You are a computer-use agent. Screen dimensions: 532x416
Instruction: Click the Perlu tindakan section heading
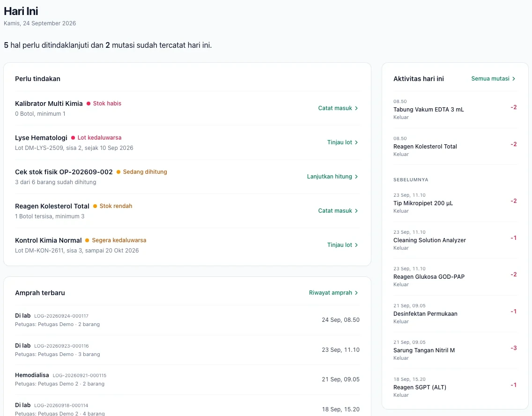[37, 79]
